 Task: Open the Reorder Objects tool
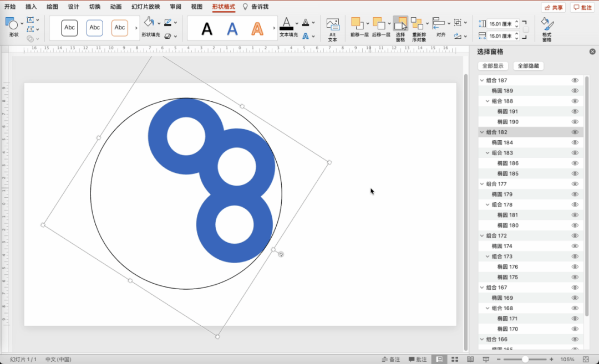click(x=417, y=24)
